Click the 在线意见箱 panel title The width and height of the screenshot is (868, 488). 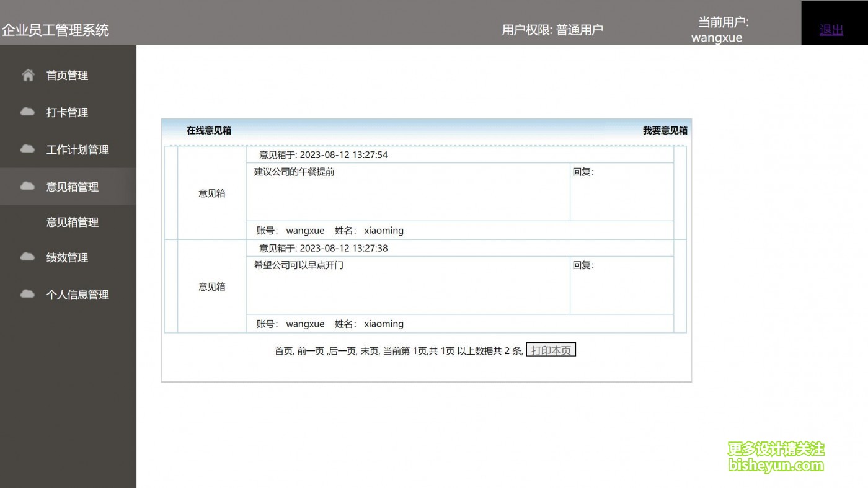tap(209, 131)
